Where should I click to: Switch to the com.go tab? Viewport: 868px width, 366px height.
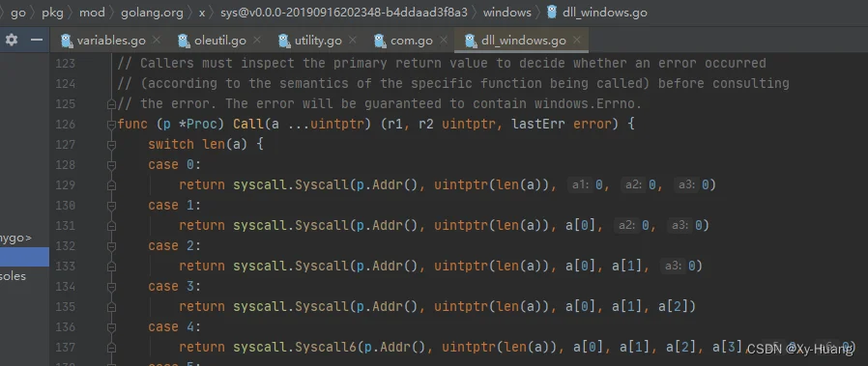coord(410,41)
